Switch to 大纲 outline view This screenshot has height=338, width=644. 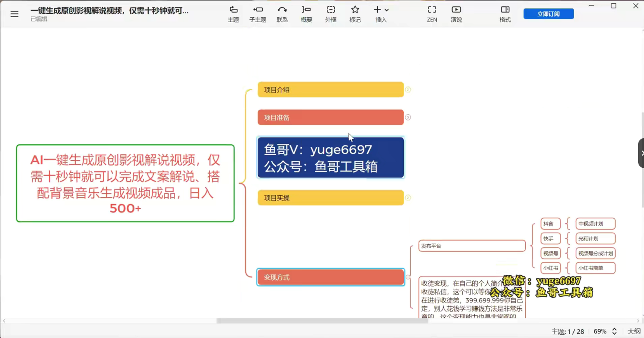click(634, 331)
